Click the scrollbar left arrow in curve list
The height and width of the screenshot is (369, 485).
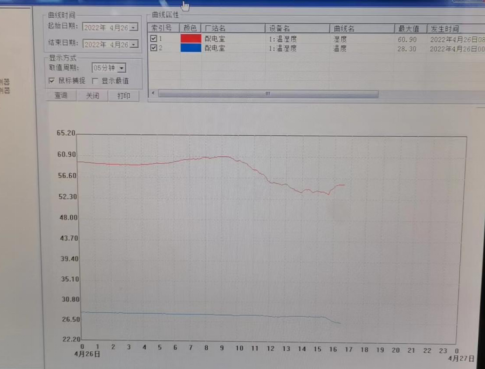coord(153,93)
